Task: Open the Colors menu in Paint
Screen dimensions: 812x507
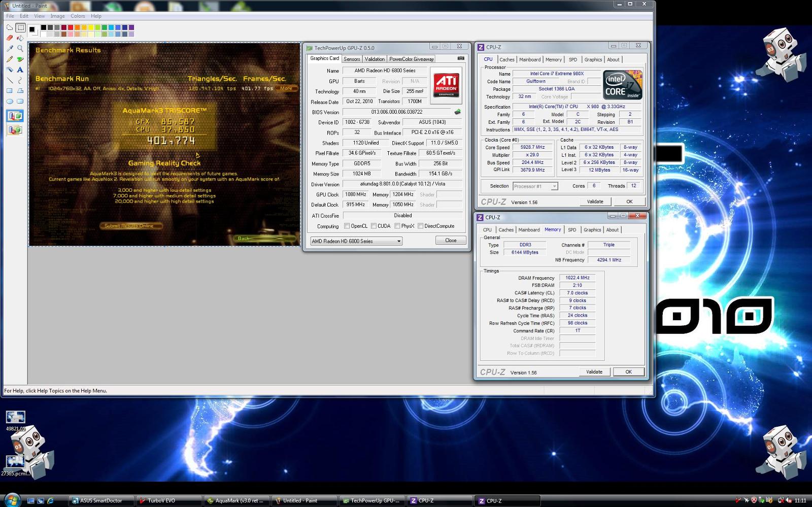Action: [78, 16]
